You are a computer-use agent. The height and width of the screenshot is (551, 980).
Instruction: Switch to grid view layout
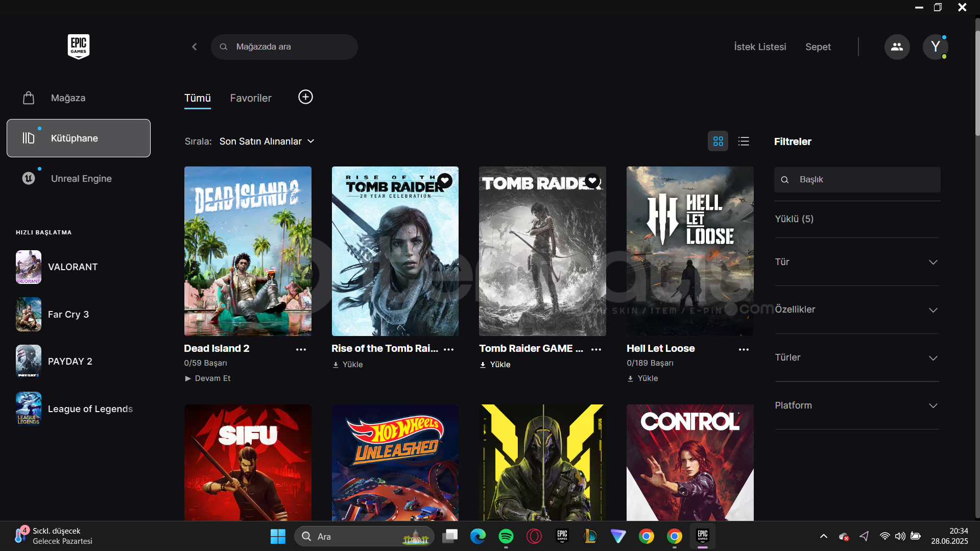[718, 141]
